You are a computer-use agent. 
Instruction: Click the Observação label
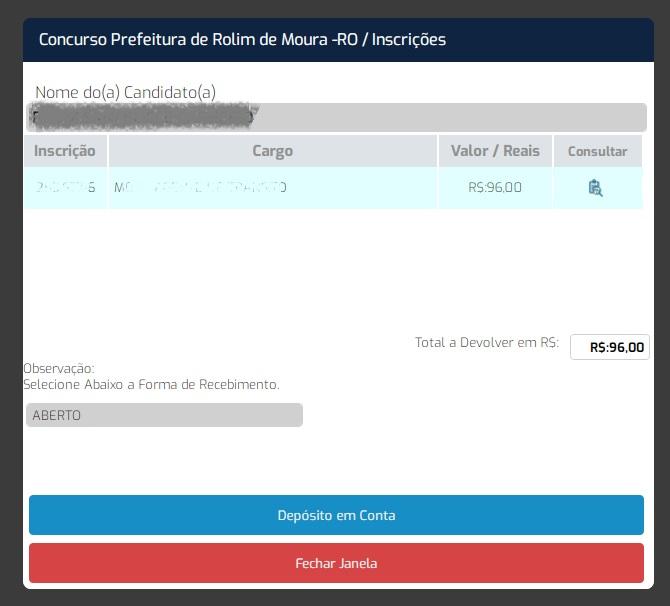59,368
